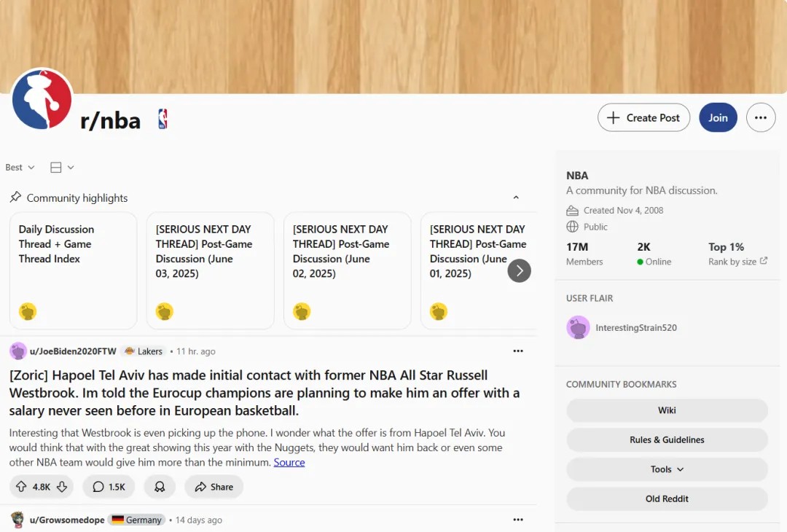Click the 17M Members count

click(x=584, y=254)
